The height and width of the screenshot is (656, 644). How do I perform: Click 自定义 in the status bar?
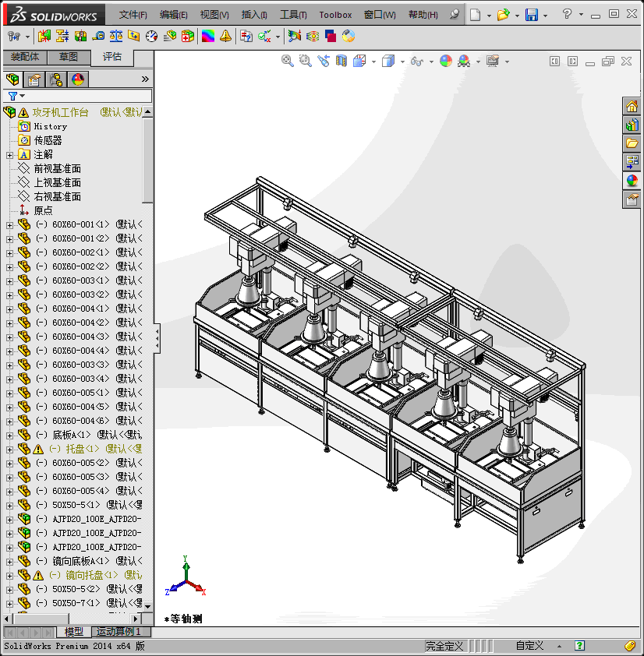pos(529,646)
